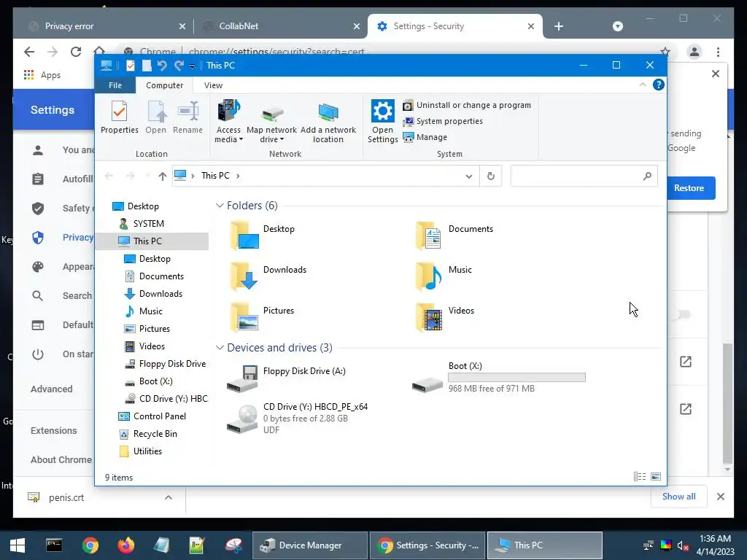
Task: Select the Music folder icon
Action: coord(428,276)
